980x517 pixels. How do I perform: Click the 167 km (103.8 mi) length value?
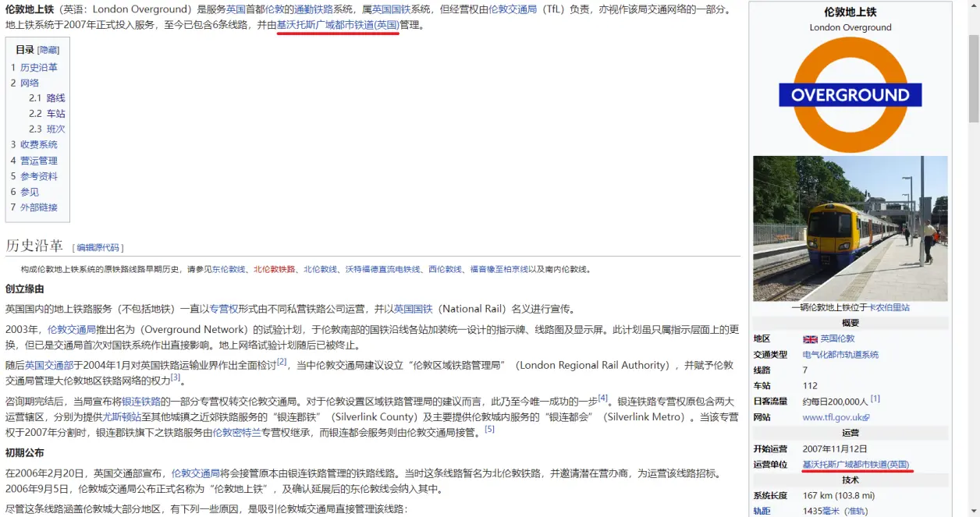(x=839, y=495)
